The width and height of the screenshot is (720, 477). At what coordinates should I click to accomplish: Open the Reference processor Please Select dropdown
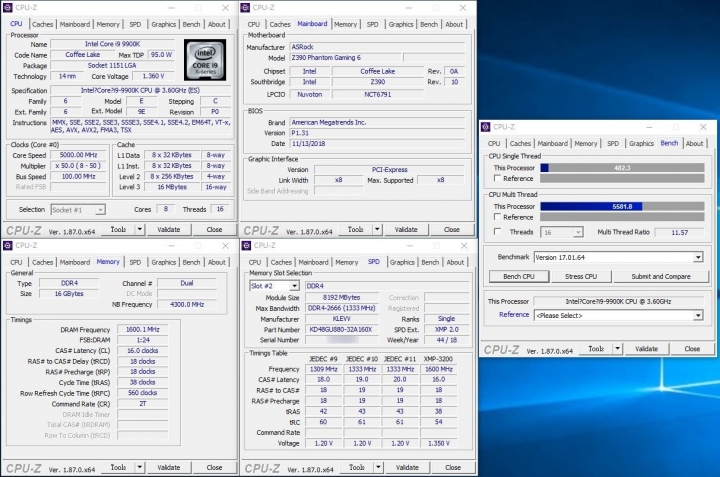[x=619, y=315]
